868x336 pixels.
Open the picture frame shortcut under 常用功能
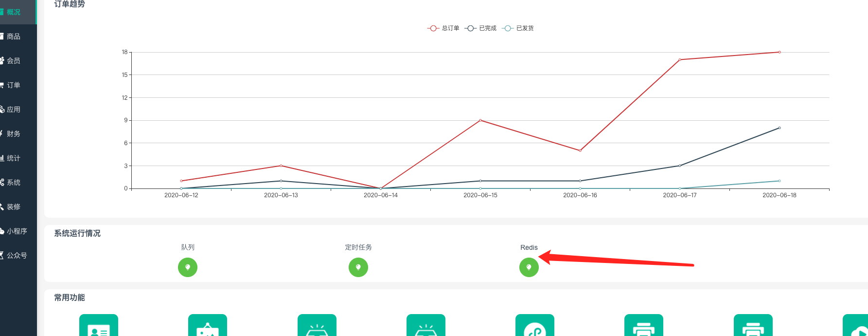(208, 326)
